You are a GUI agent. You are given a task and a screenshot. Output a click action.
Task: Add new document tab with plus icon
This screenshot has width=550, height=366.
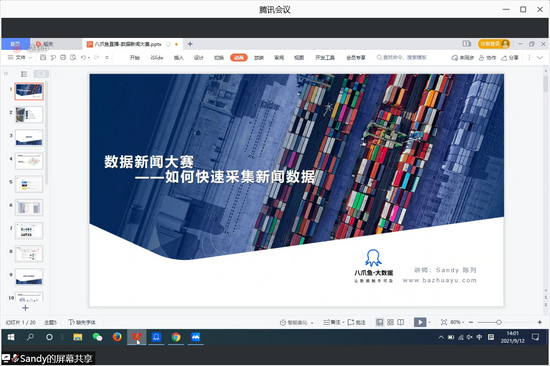(x=190, y=44)
